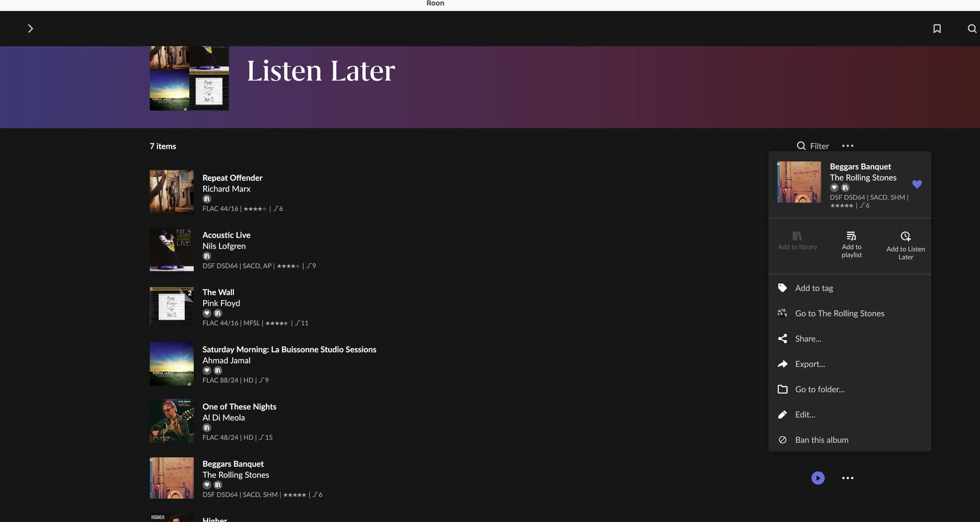Click the library badge under Pink Floyd

coord(218,314)
